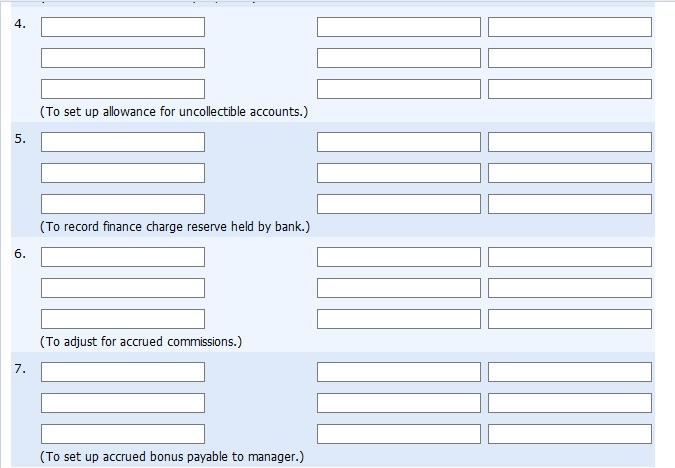Click entry 7 first-row debit amount field

(399, 372)
